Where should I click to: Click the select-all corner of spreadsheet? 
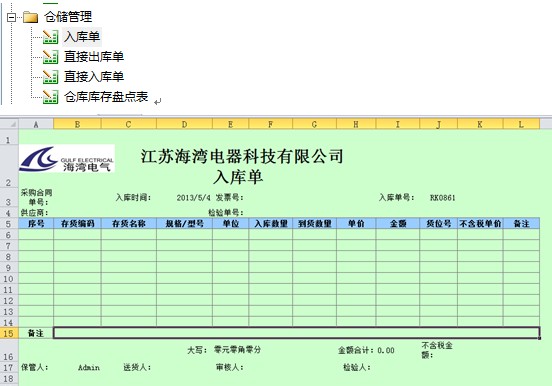tap(10, 124)
